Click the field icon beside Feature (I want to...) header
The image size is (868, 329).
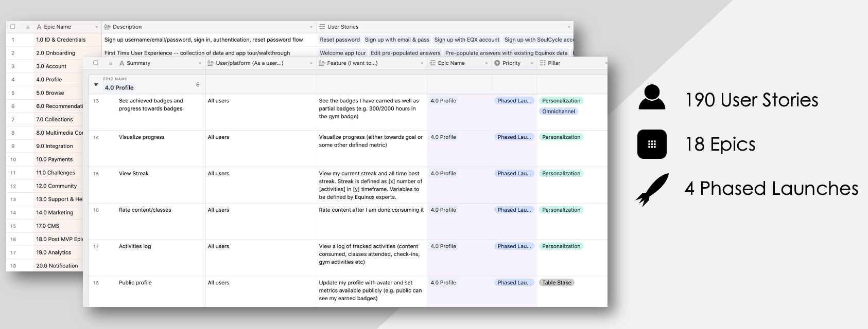(322, 63)
